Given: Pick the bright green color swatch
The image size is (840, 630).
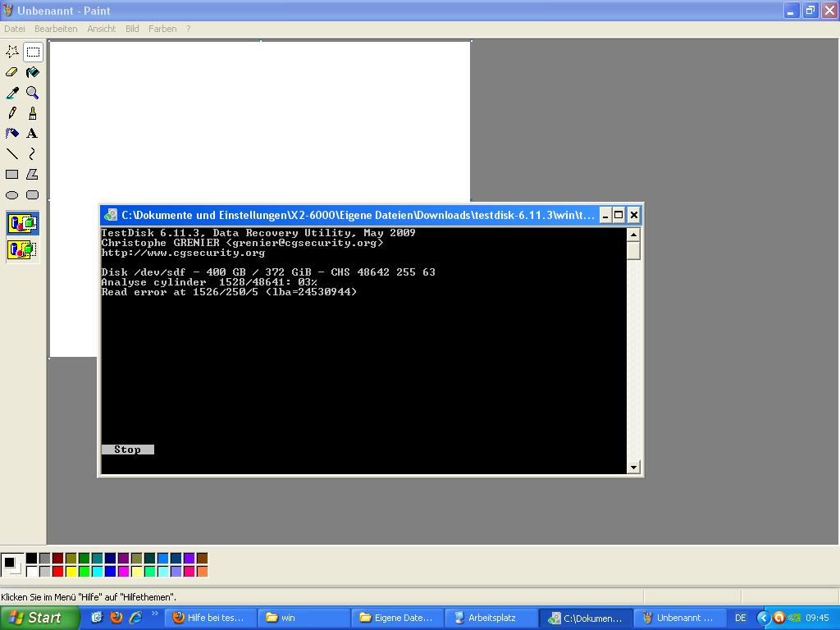Looking at the screenshot, I should [x=84, y=572].
